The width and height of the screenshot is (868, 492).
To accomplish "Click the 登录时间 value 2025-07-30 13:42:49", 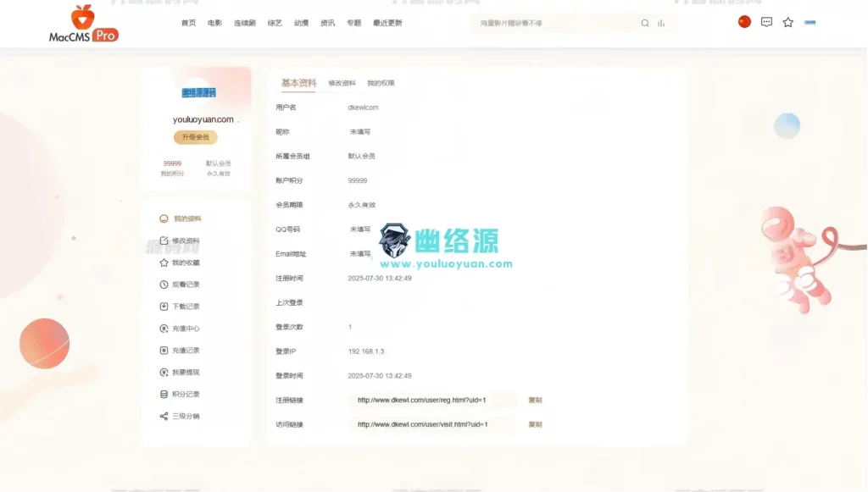I will [x=380, y=376].
